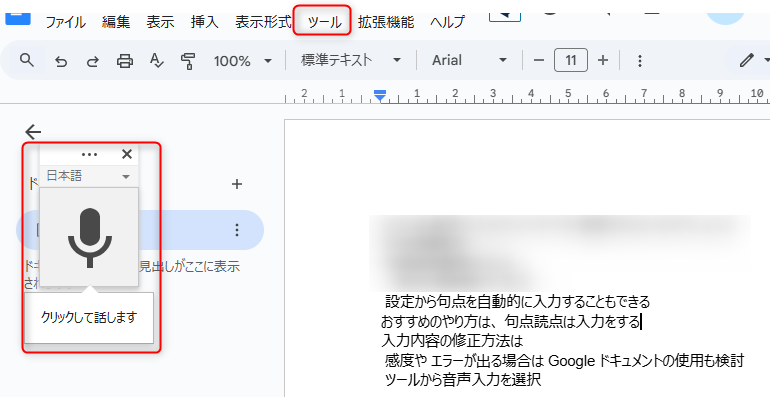Click the font size field showing 11
The image size is (770, 397).
click(x=571, y=60)
